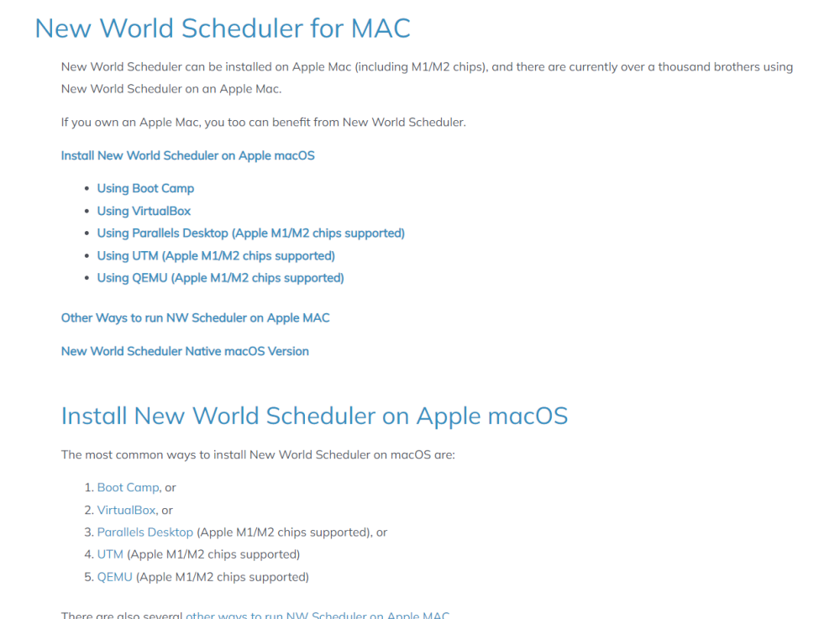
Task: Select 'QEMU' link in the numbered list
Action: 114,577
